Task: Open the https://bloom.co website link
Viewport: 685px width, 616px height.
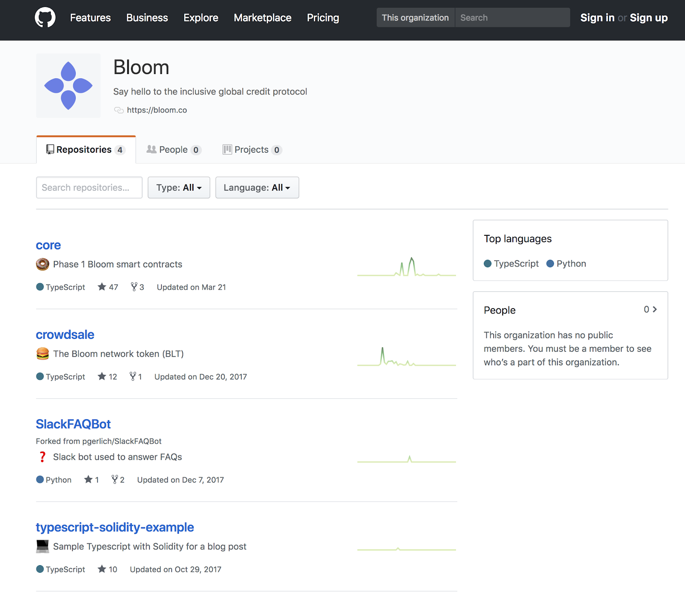Action: pyautogui.click(x=157, y=110)
